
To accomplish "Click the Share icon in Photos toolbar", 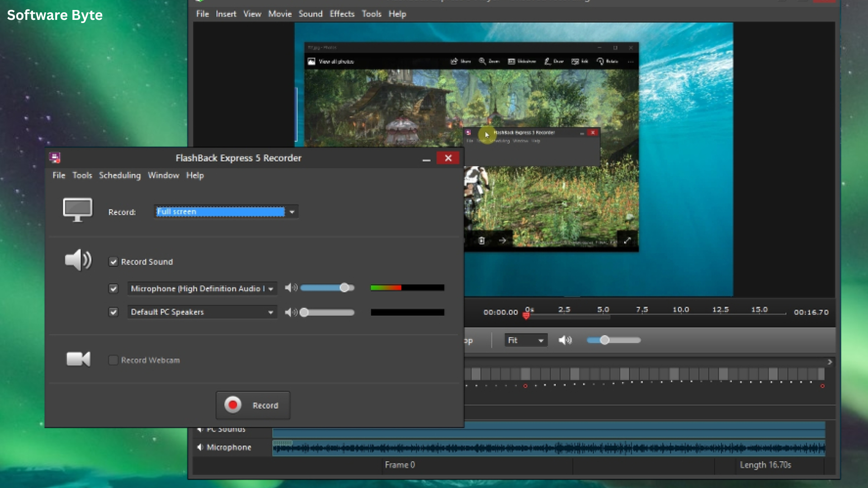I will pos(454,61).
